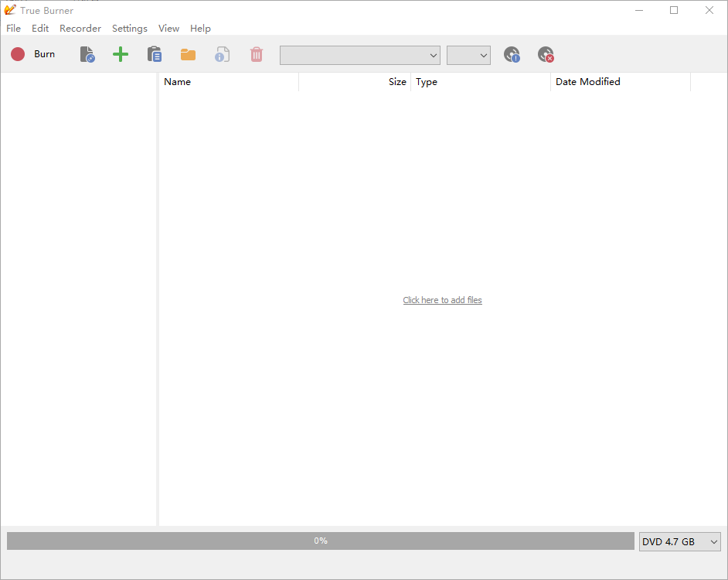The image size is (728, 580).
Task: Sort files by the Name column header
Action: tap(228, 82)
